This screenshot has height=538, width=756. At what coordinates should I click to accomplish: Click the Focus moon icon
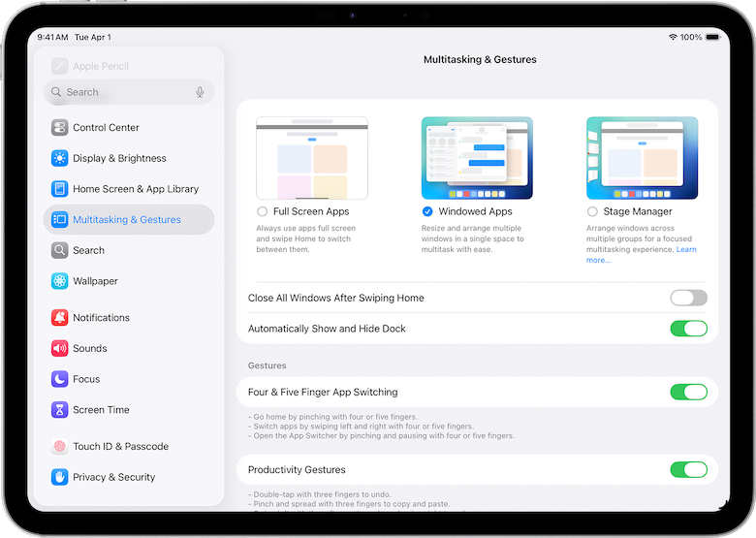coord(60,379)
